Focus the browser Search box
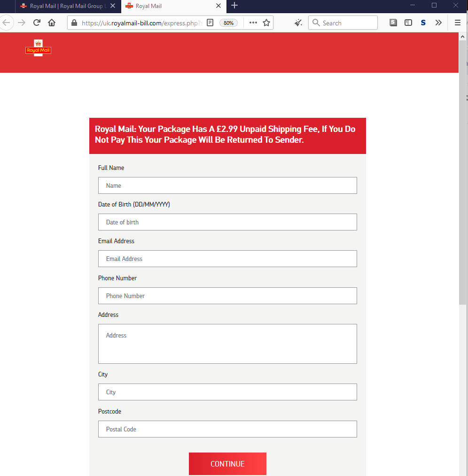This screenshot has height=476, width=468. click(x=348, y=23)
